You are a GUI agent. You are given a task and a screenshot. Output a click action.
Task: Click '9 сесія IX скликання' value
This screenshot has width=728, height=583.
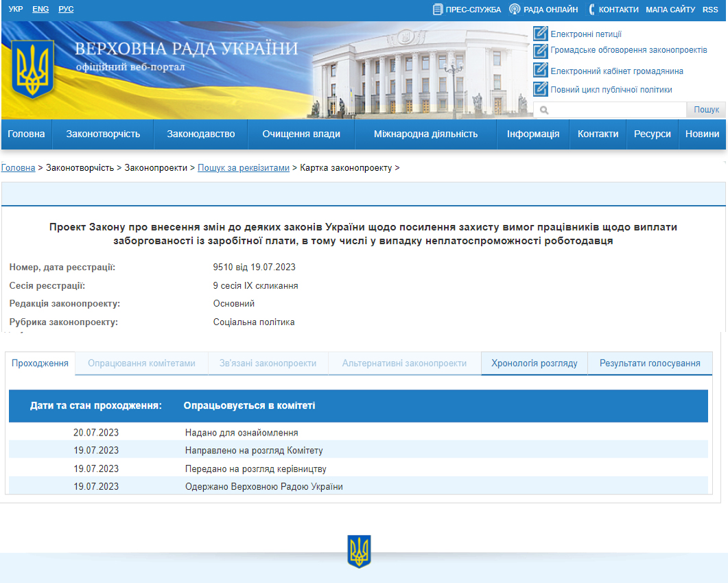tap(255, 285)
